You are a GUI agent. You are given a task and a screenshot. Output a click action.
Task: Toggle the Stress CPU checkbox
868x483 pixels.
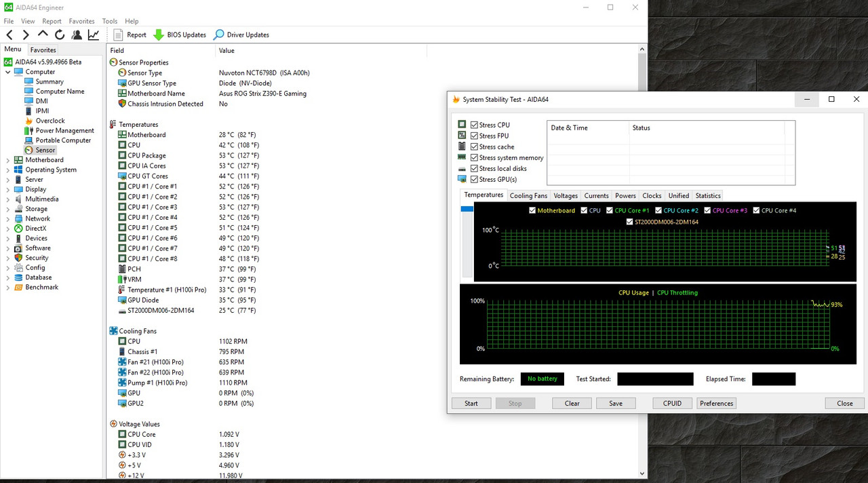coord(474,125)
